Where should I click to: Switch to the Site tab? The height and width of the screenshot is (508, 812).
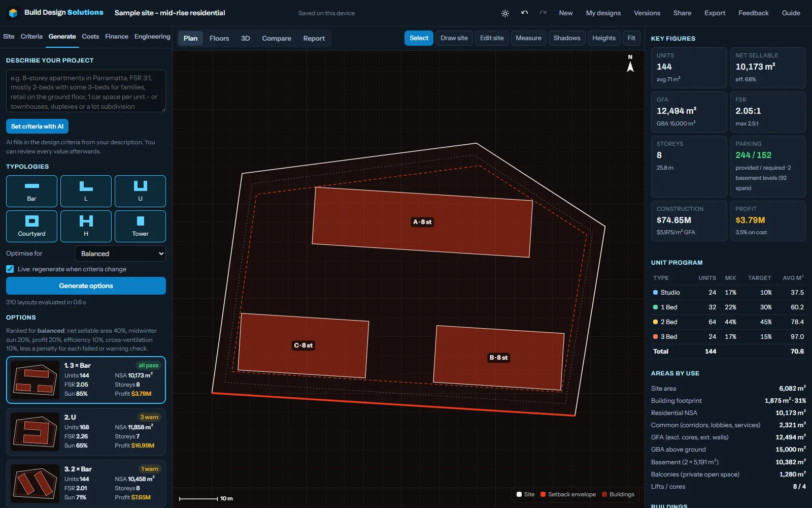point(9,37)
